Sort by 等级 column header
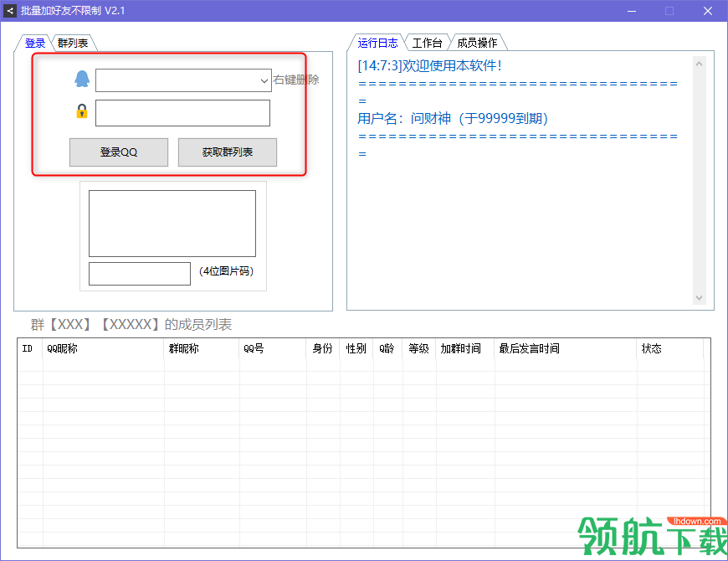Viewport: 728px width, 561px height. (x=419, y=349)
